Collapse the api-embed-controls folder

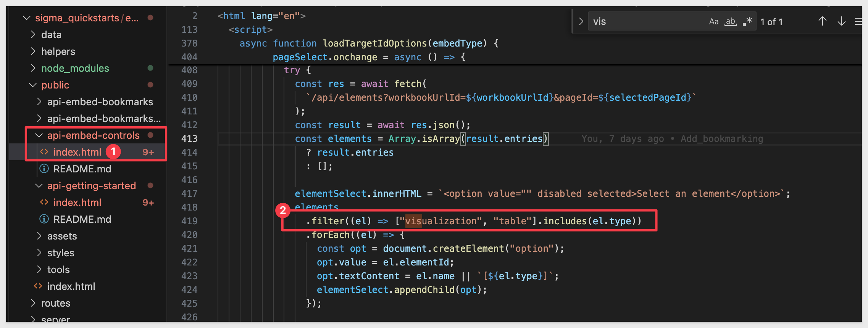click(x=39, y=135)
